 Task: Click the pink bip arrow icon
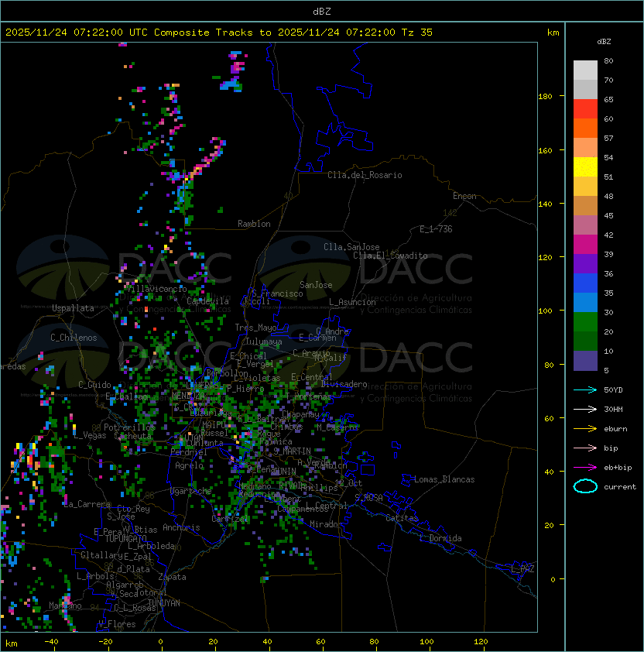585,448
